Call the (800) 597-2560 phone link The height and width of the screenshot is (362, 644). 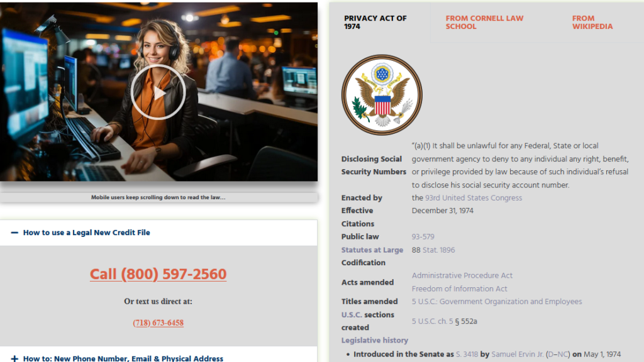point(158,274)
